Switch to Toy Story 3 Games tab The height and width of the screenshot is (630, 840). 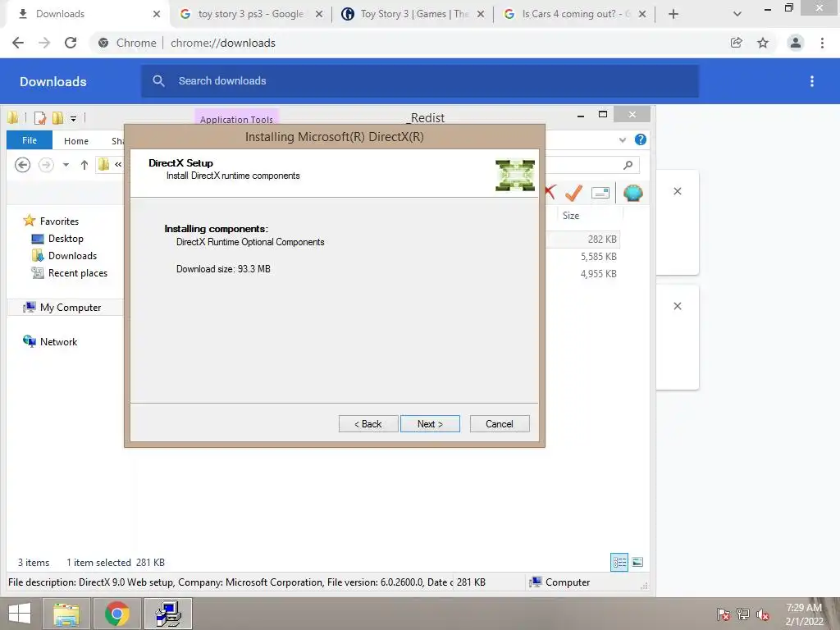point(413,14)
